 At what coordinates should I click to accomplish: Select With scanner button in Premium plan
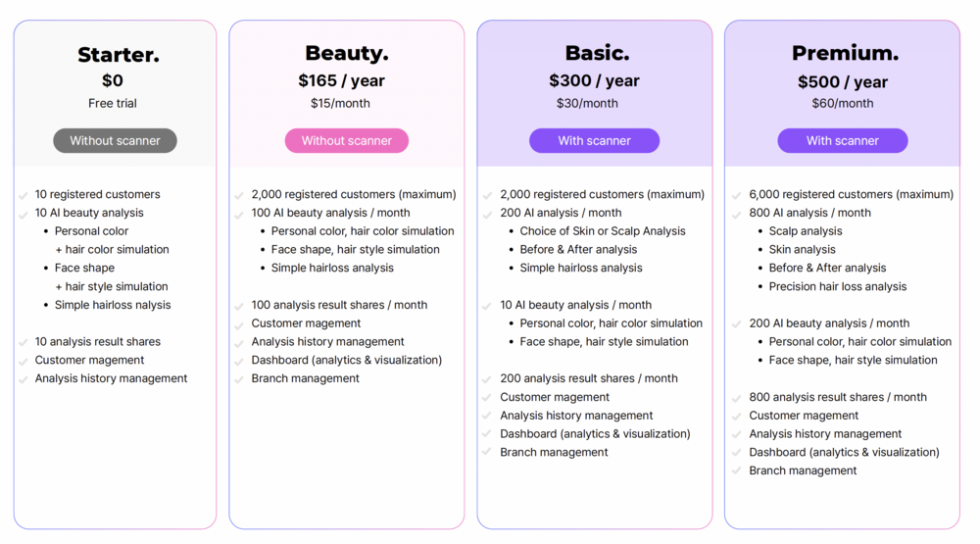pyautogui.click(x=842, y=141)
